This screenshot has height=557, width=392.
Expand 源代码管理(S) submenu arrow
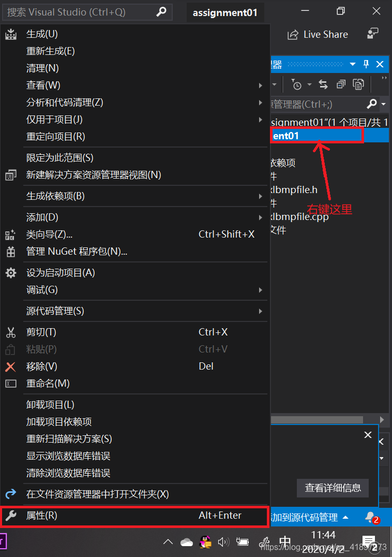pos(261,311)
